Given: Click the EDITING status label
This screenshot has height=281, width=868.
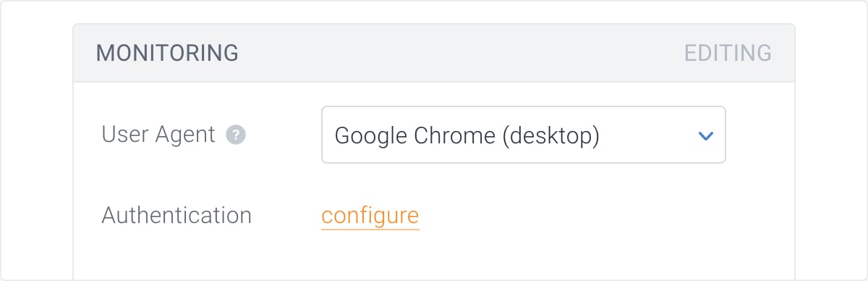Looking at the screenshot, I should point(728,53).
